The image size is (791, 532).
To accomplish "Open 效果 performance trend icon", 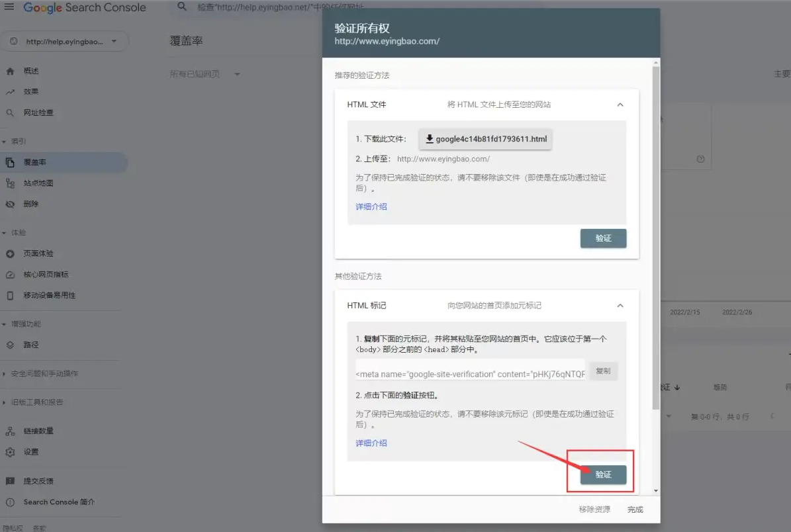I will 10,92.
